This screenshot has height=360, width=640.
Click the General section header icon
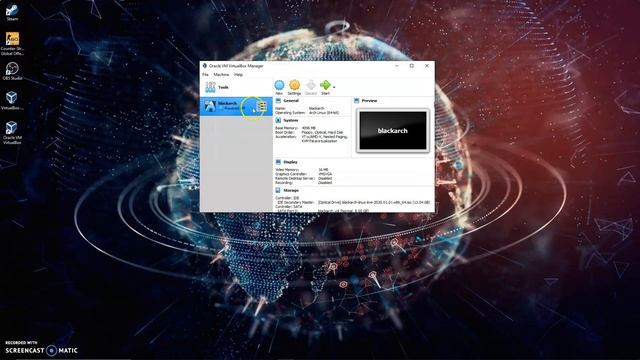[x=278, y=100]
